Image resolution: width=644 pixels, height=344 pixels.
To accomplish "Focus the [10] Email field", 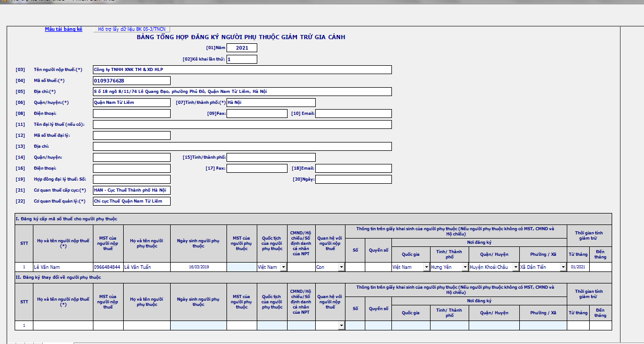I will (353, 113).
